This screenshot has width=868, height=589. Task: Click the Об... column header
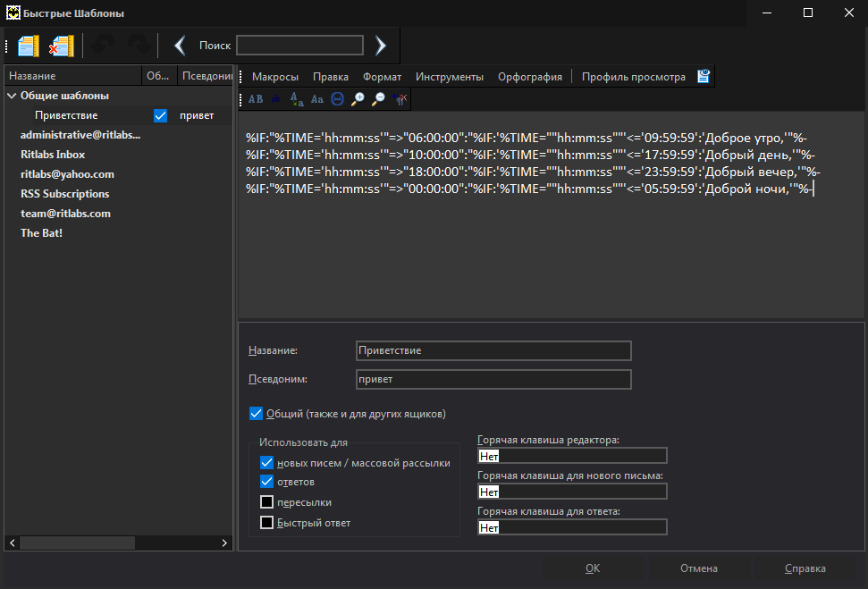point(159,76)
